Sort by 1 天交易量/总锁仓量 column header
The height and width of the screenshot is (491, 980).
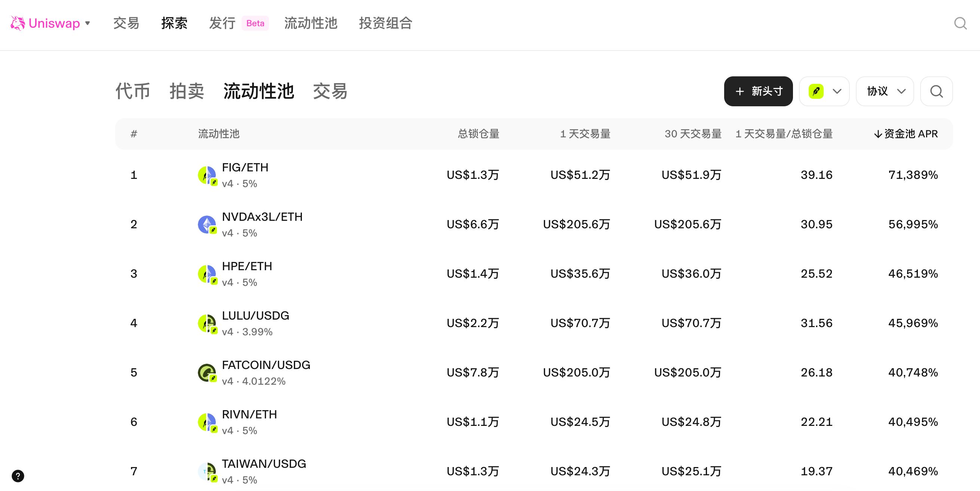coord(784,134)
